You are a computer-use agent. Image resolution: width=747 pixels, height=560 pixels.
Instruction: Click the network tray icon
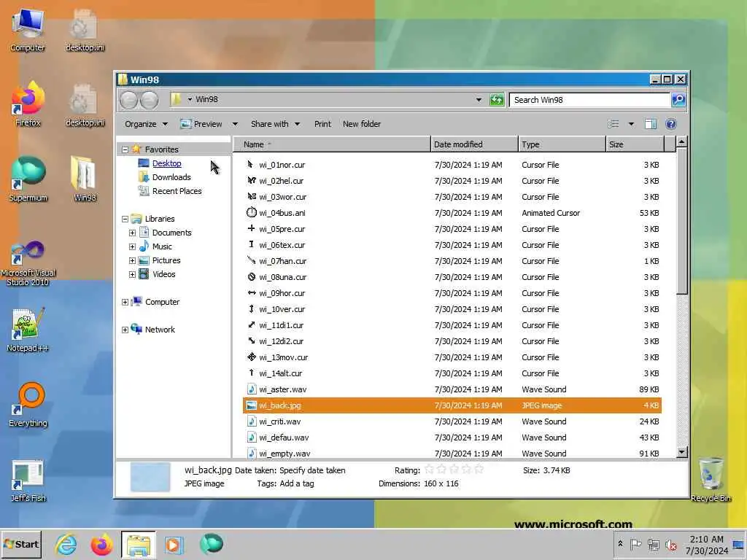pos(654,544)
